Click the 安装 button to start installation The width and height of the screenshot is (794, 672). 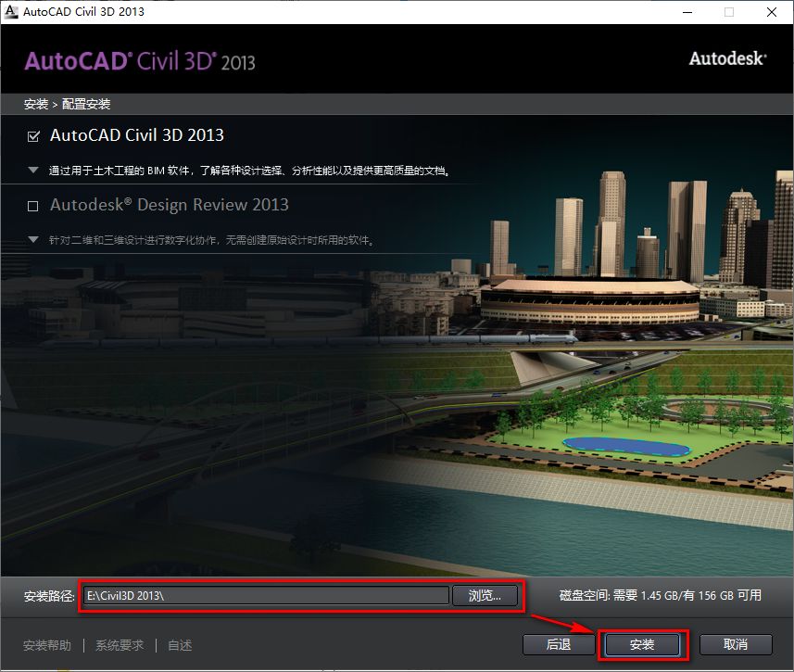tap(641, 644)
